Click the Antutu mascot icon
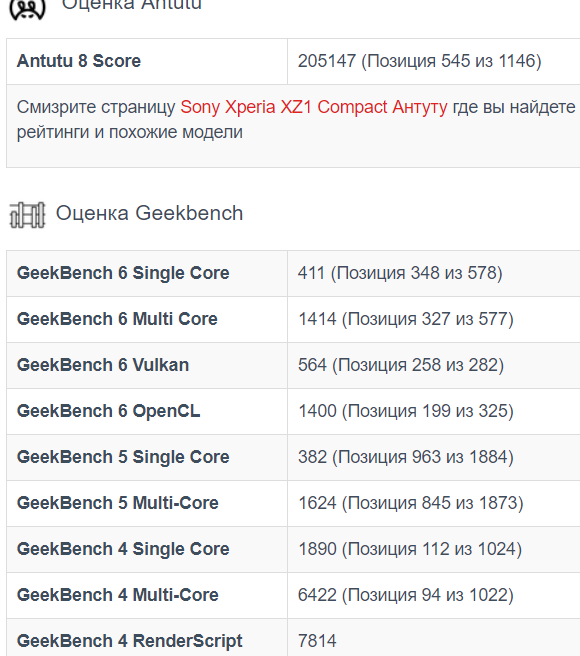 27,8
